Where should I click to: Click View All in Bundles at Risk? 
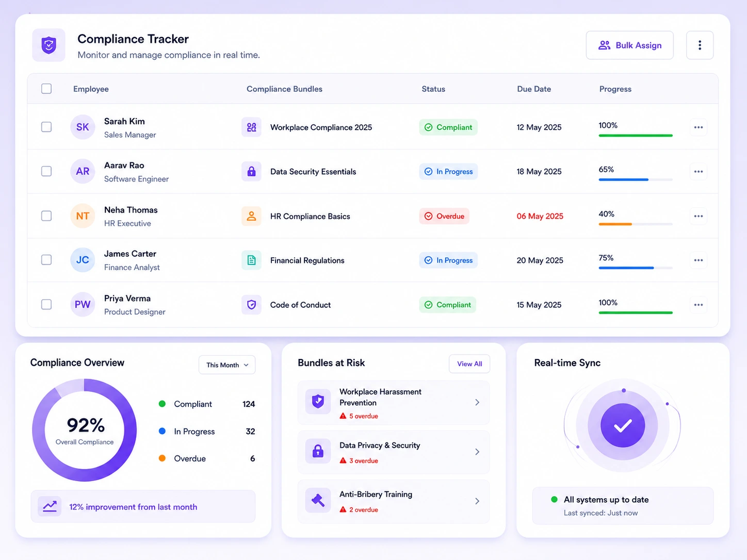(469, 364)
